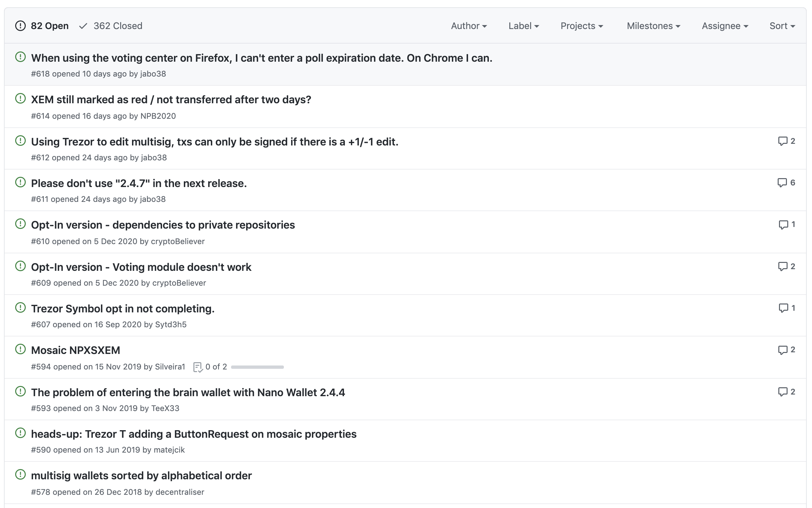This screenshot has width=812, height=508.
Task: Click task list icon in Mosaic NPXSXEM row
Action: click(198, 367)
